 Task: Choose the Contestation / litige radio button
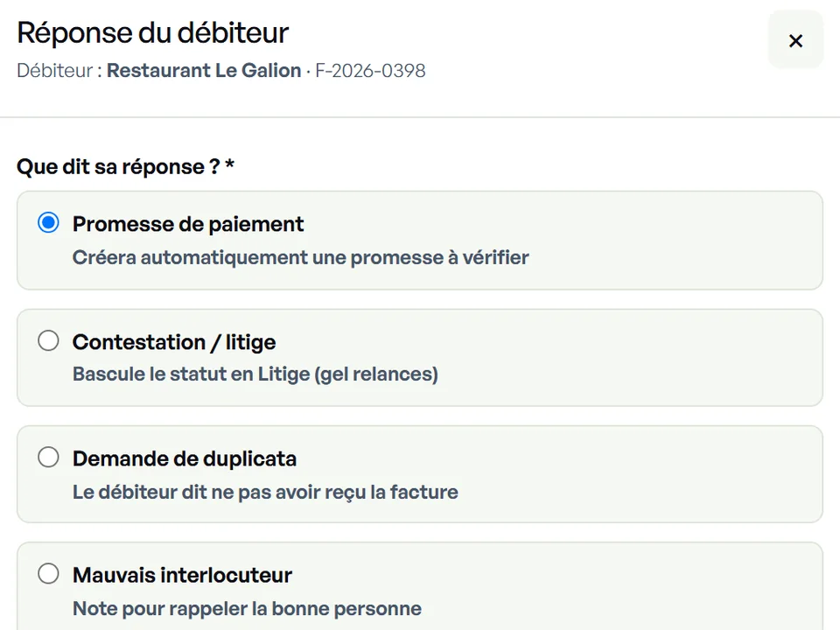[48, 340]
